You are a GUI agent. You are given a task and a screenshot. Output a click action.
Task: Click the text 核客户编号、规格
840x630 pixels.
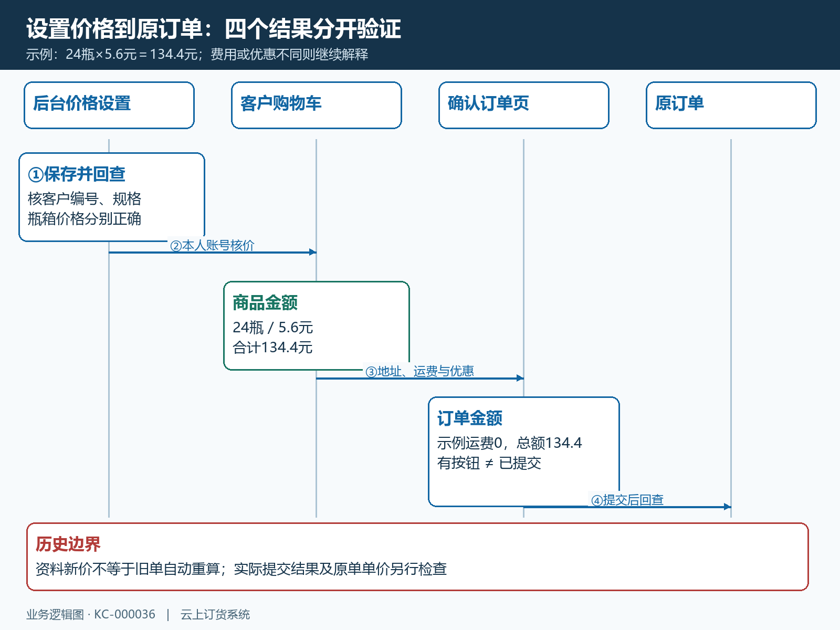pos(85,199)
